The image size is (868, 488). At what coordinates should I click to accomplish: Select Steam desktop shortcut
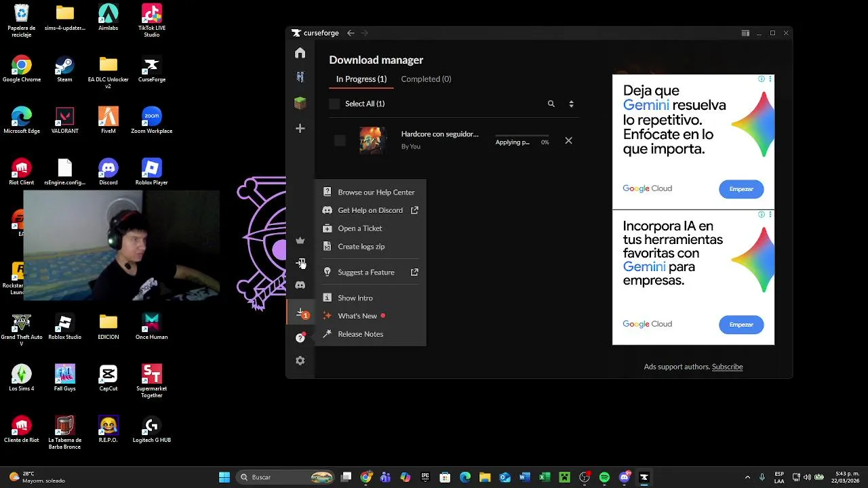pos(64,70)
